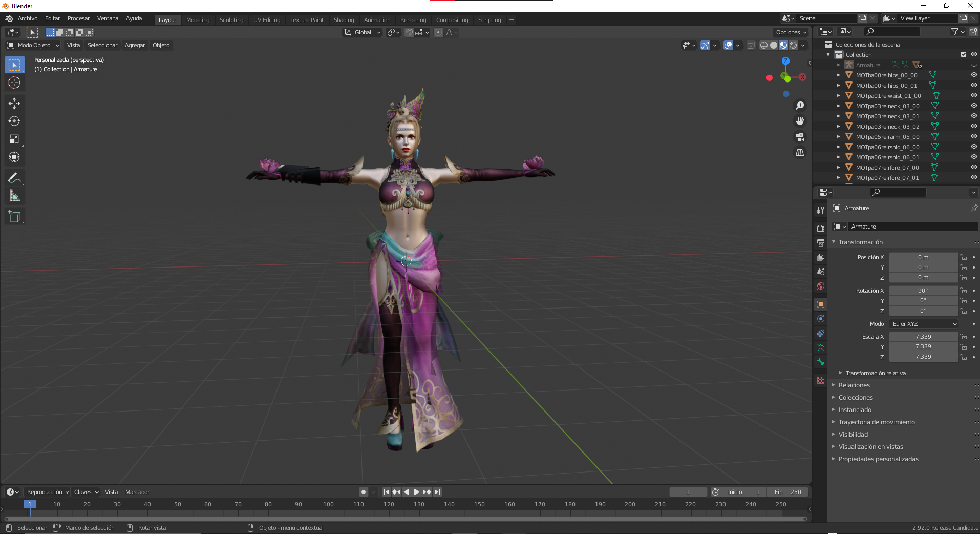Viewport: 980px width, 534px height.
Task: Open the Euler XYZ rotation mode dropdown
Action: [x=924, y=324]
